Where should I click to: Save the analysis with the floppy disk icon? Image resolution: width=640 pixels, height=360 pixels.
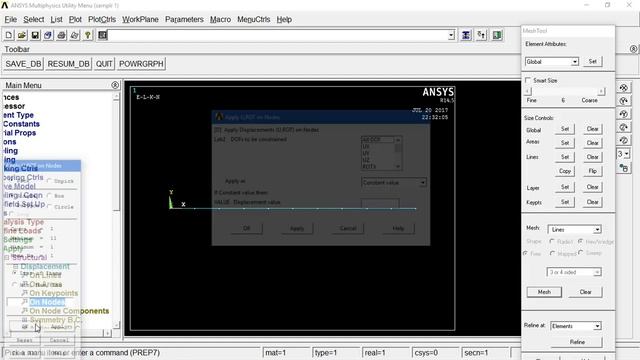(x=35, y=36)
